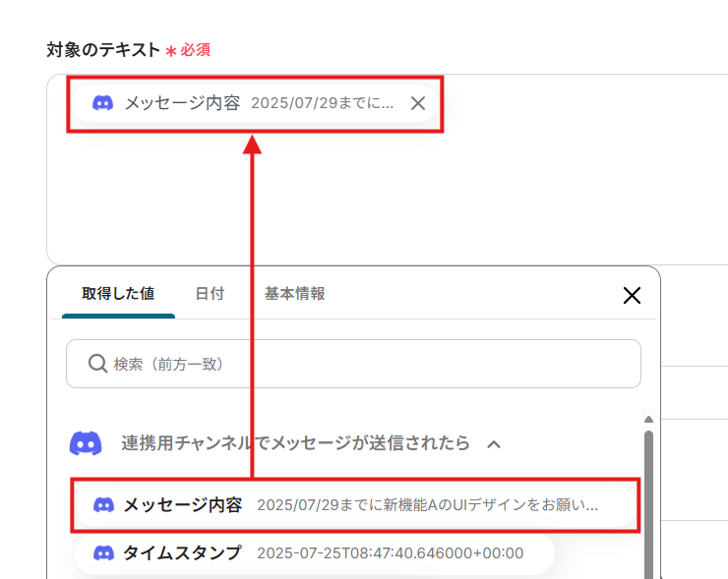
Task: Open the 基本情報 tab
Action: pos(295,294)
